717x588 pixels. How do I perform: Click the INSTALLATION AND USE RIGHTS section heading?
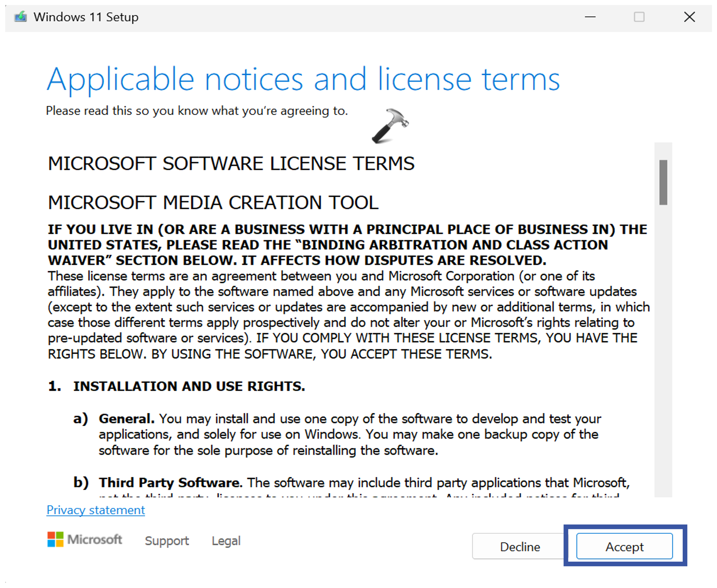(x=189, y=386)
